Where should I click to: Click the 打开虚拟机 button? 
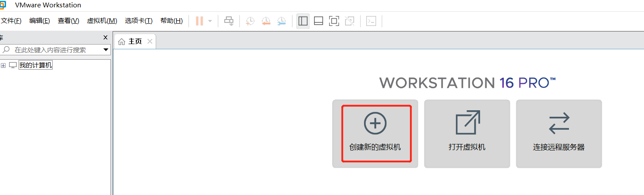[467, 134]
